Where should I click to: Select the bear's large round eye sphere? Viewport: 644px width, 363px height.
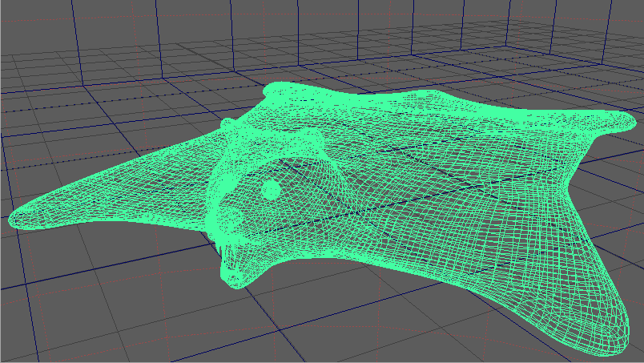(x=271, y=190)
